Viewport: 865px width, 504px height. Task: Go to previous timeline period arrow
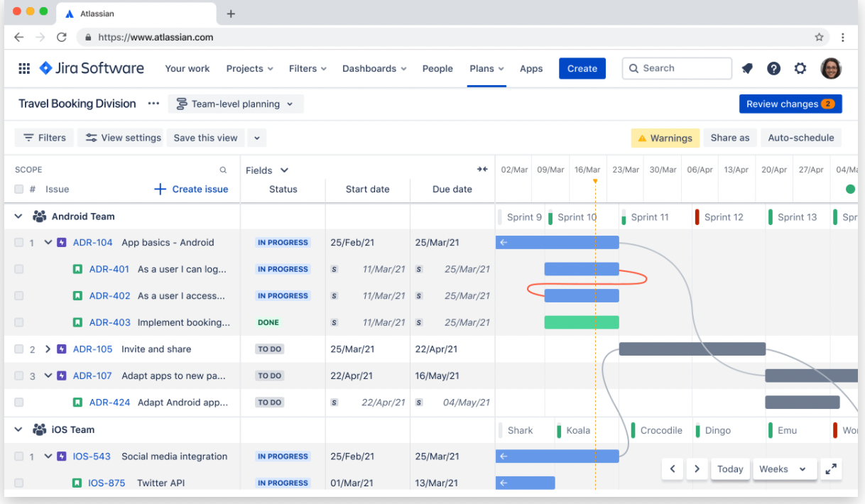coord(673,469)
